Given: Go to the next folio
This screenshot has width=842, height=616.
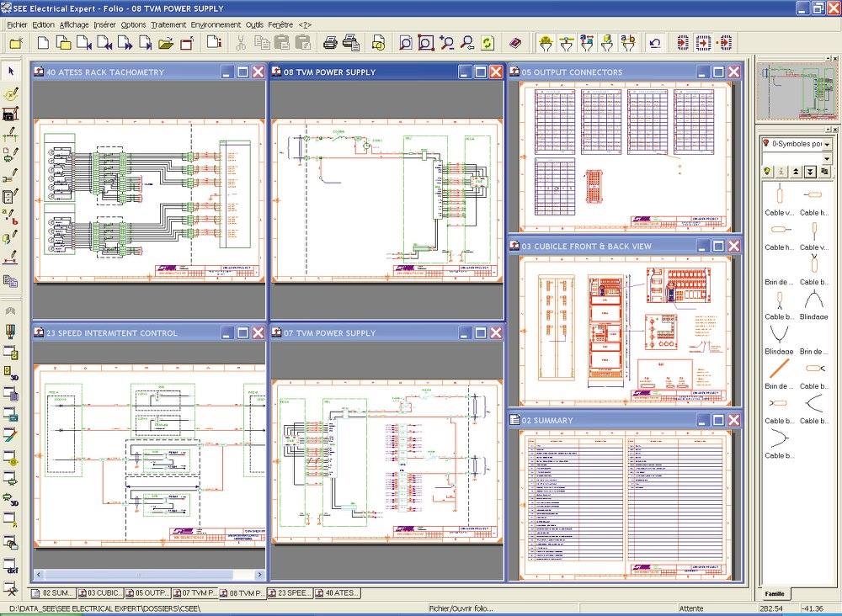Looking at the screenshot, I should click(125, 43).
